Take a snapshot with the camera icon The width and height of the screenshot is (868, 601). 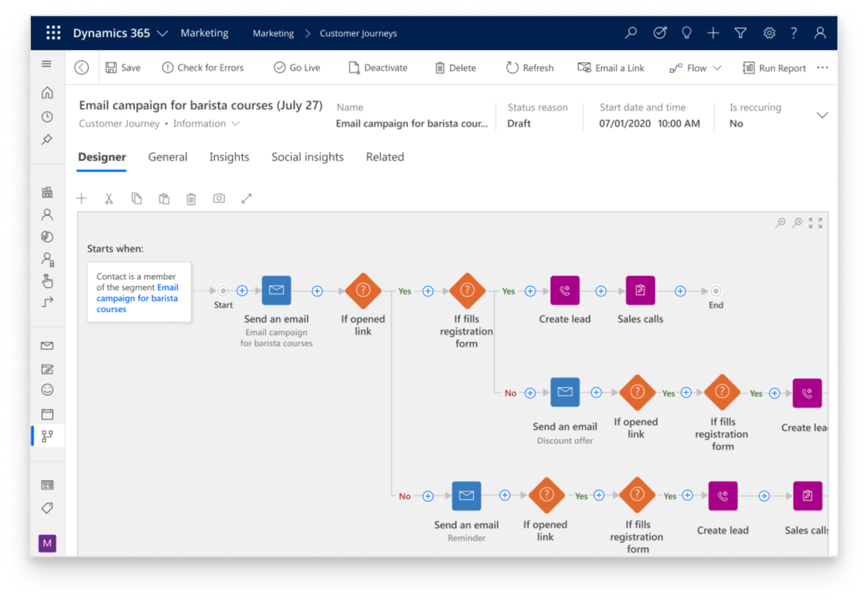[x=219, y=199]
